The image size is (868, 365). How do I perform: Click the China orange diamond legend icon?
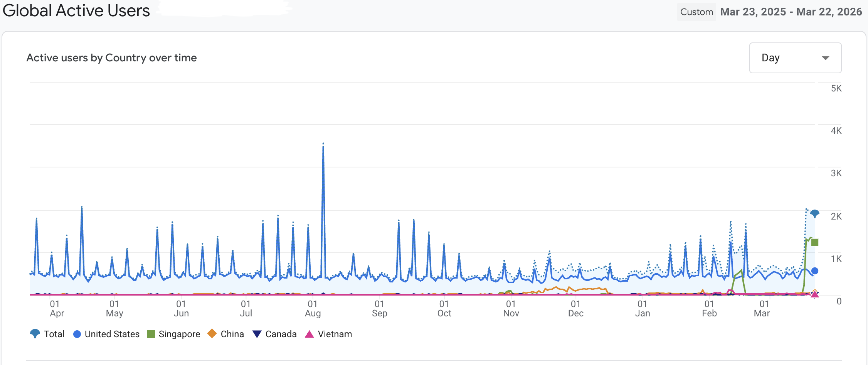point(212,334)
